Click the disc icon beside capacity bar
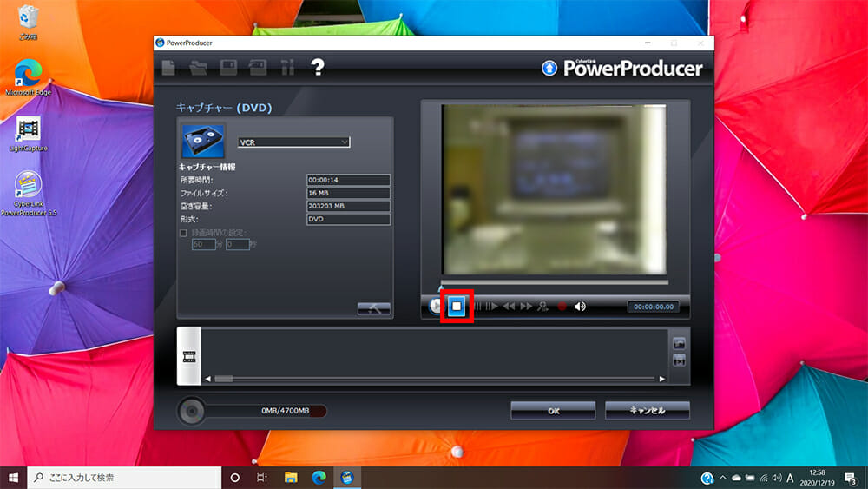The width and height of the screenshot is (868, 489). click(x=192, y=411)
